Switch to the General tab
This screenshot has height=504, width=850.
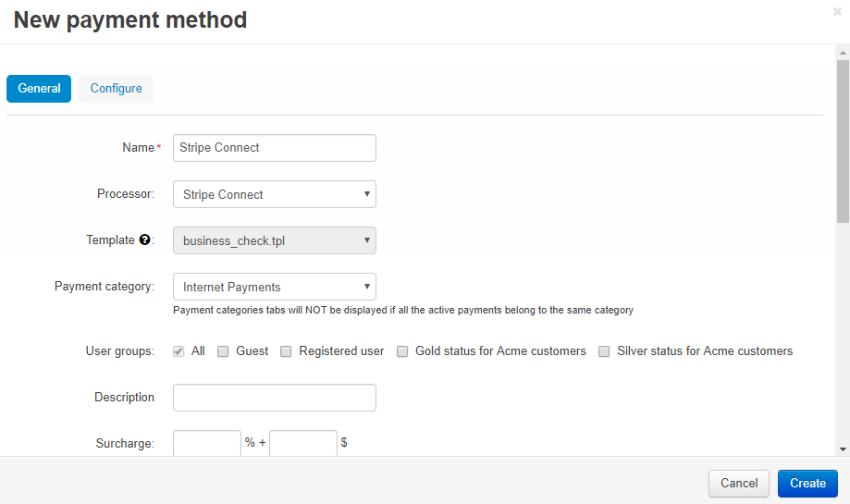point(39,89)
